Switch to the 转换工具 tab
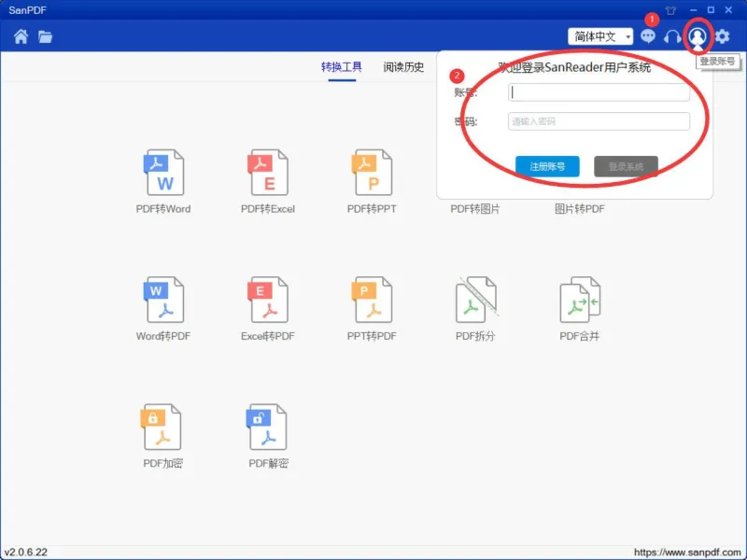747x560 pixels. click(x=342, y=67)
